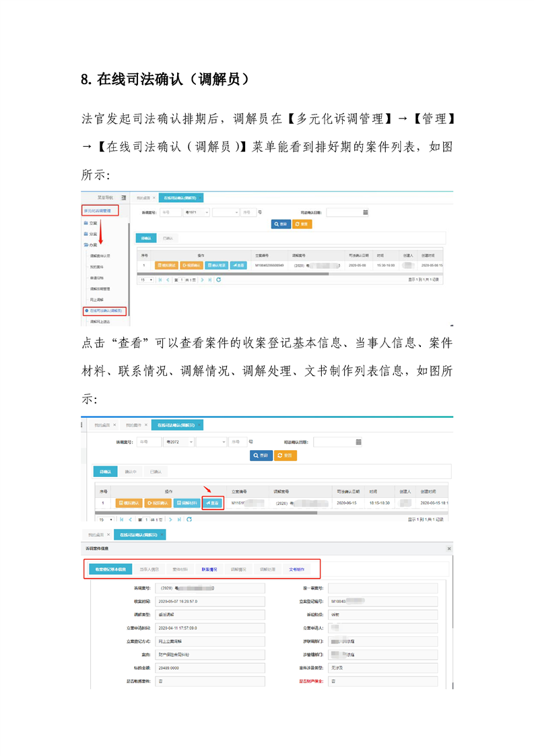534x756 pixels.
Task: Select 调解排期管理 in the sidebar tree
Action: coord(100,289)
